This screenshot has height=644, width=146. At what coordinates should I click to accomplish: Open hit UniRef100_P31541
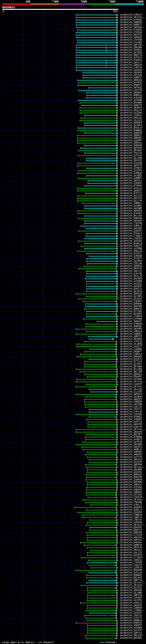click(131, 30)
